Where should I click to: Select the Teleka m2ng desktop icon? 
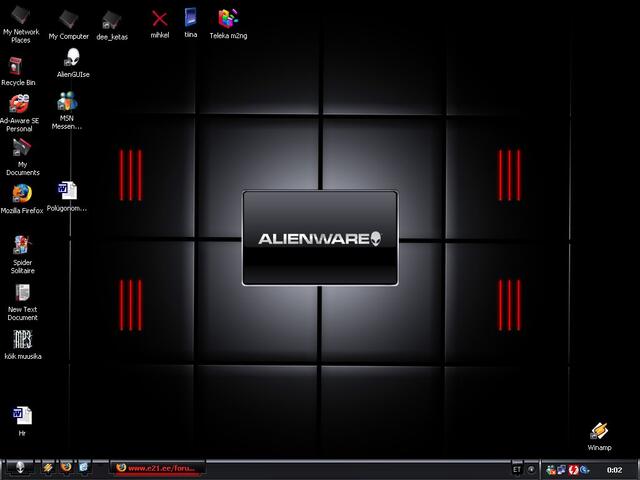(228, 24)
